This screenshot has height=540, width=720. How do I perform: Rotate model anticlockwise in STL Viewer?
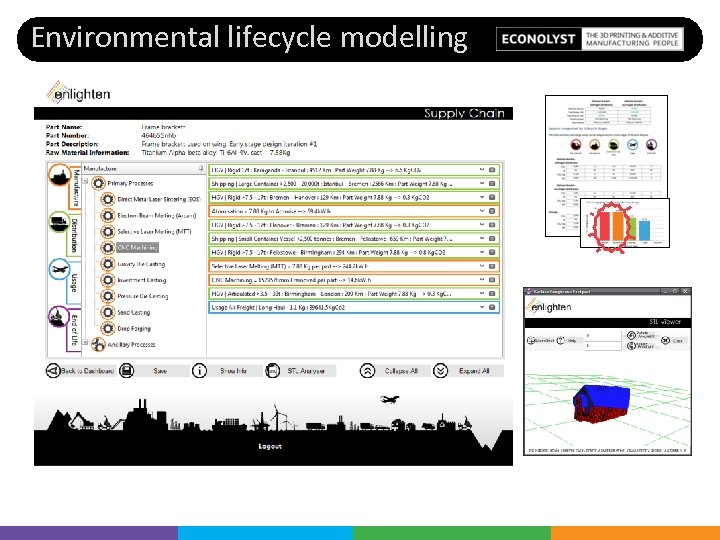(641, 336)
